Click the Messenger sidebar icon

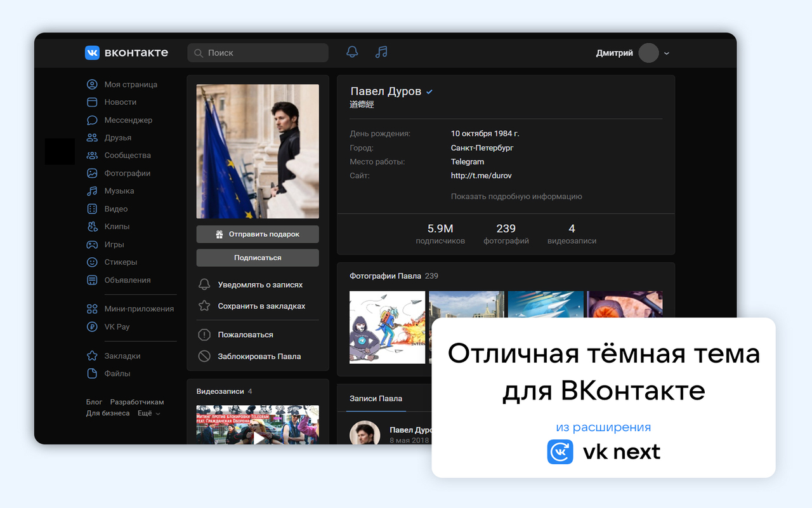(x=92, y=120)
